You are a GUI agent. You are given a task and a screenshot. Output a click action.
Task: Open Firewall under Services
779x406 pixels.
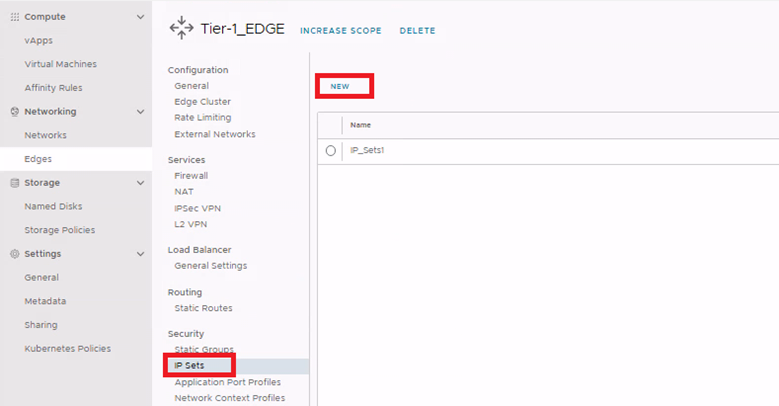click(x=191, y=176)
